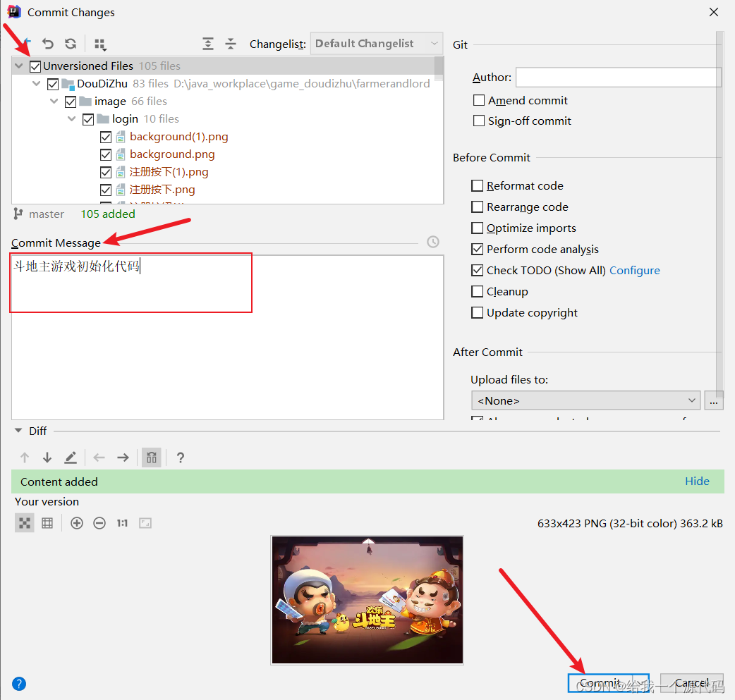Disable Check TODO option
The height and width of the screenshot is (700, 735).
click(x=478, y=271)
